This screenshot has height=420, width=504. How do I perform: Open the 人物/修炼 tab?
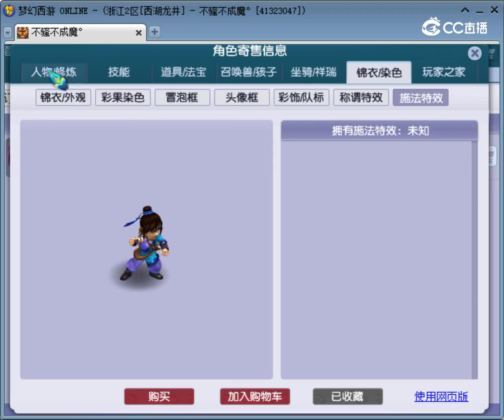pyautogui.click(x=54, y=72)
